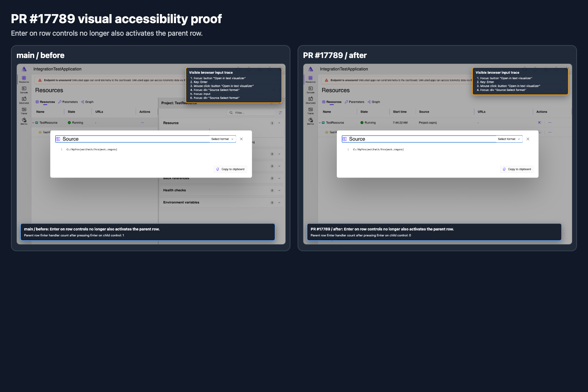Click IntegrationTestApplication title in before panel
The image size is (588, 392).
click(57, 69)
